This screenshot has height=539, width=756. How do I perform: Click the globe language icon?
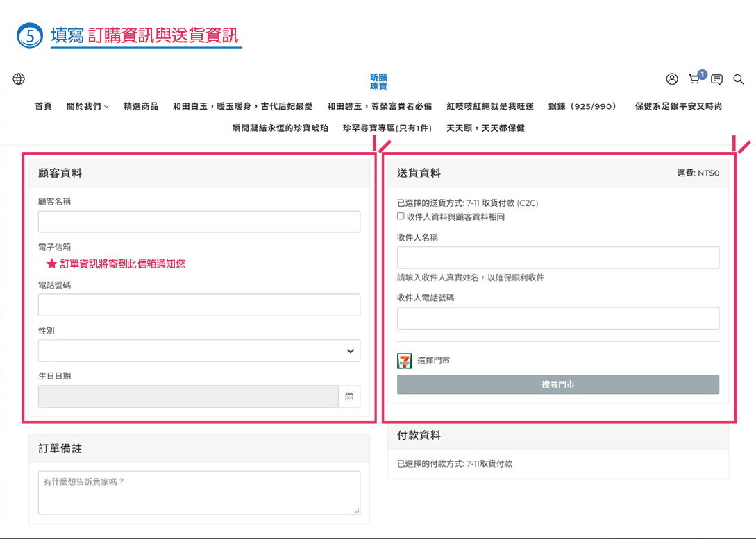19,79
